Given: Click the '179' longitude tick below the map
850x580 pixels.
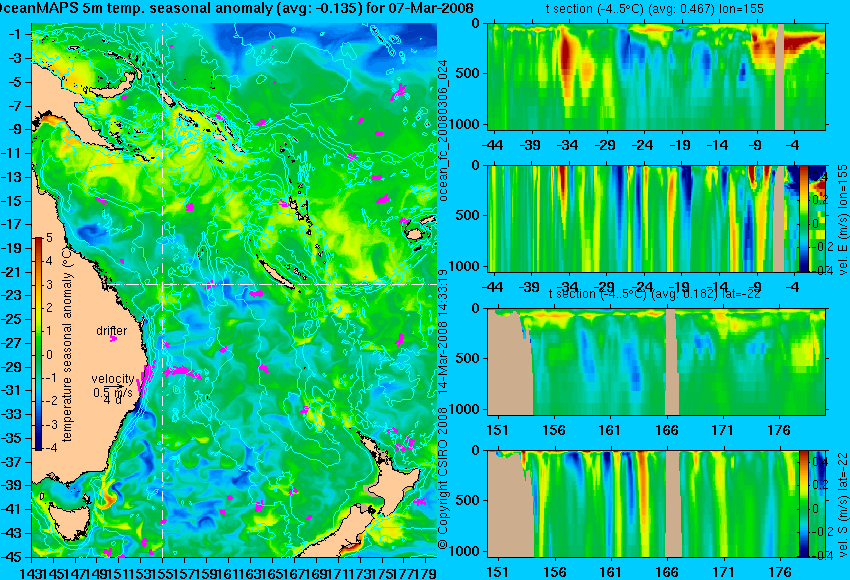Looking at the screenshot, I should (425, 572).
